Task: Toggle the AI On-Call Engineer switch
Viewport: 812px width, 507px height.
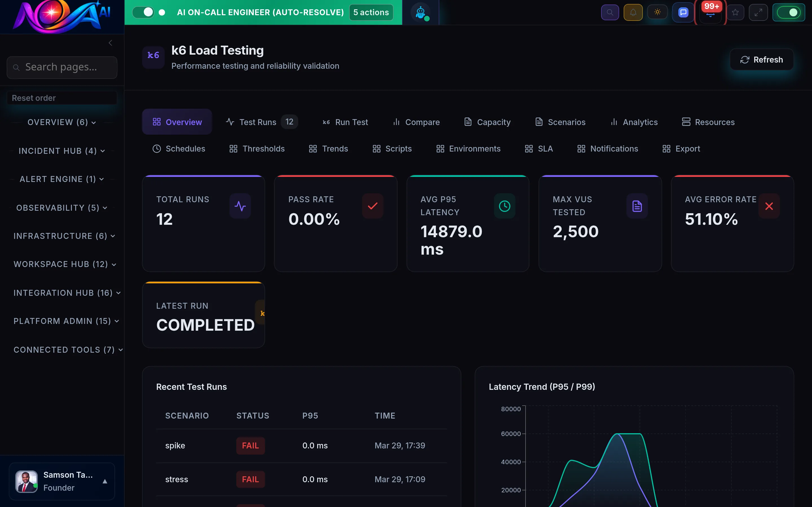Action: (143, 12)
